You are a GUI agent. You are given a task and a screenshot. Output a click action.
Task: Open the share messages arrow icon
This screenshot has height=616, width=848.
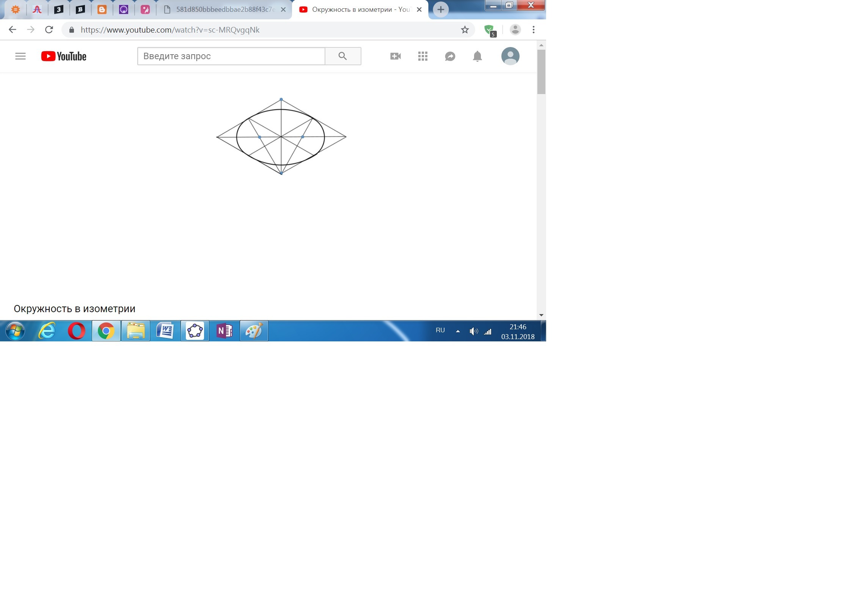pos(450,56)
